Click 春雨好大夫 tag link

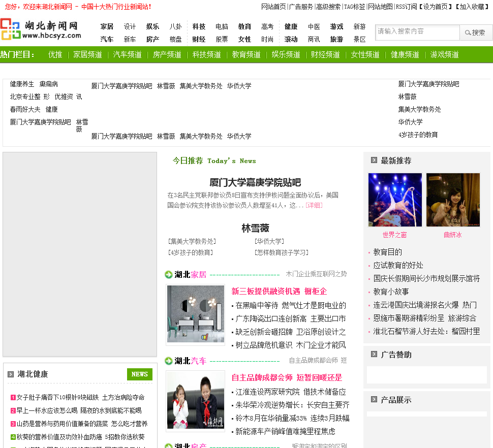[25, 109]
